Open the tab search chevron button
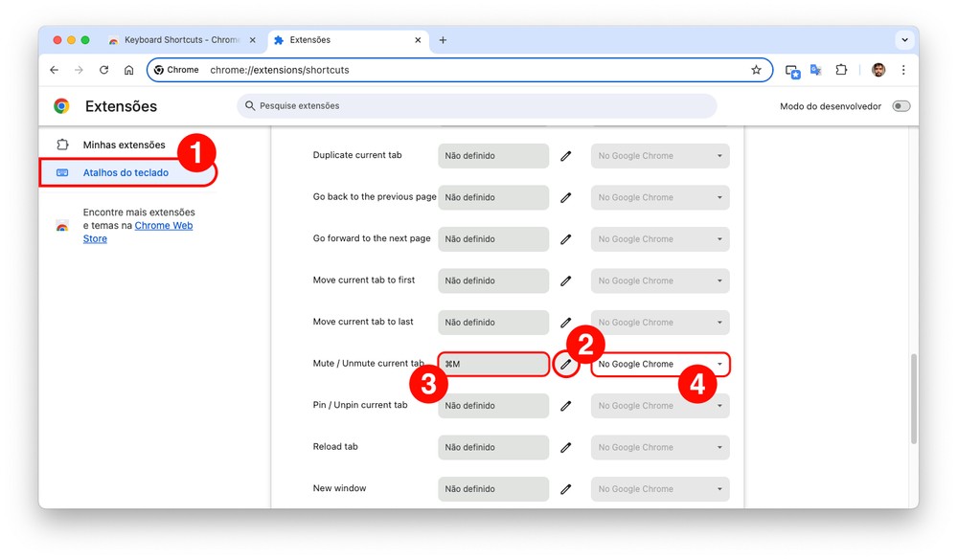This screenshot has height=560, width=958. [x=905, y=40]
